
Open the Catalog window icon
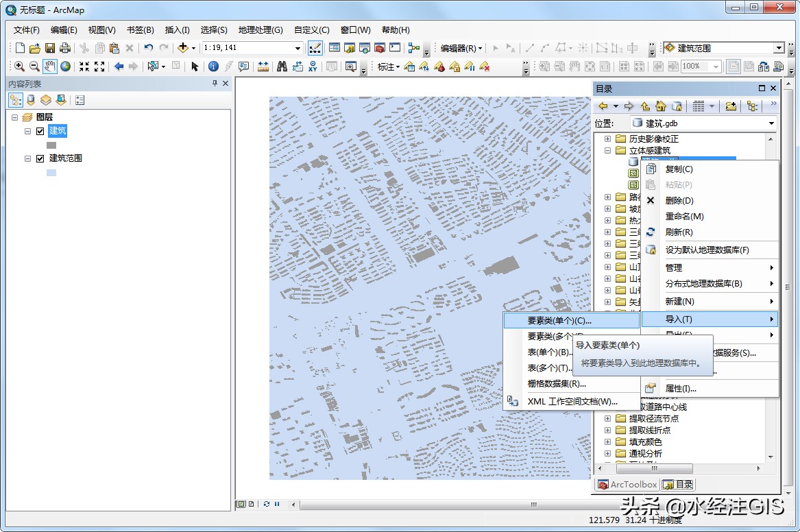pos(350,48)
